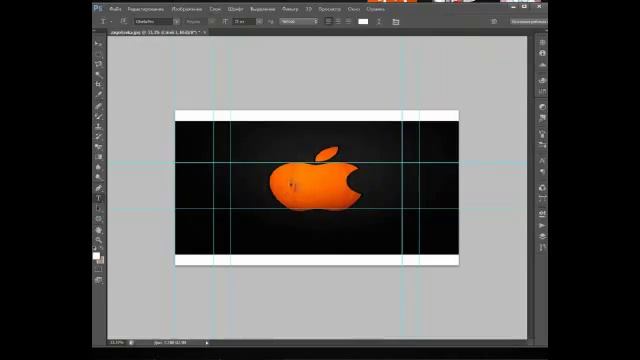
Task: Open the Layers panel icon in dock
Action: [542, 236]
